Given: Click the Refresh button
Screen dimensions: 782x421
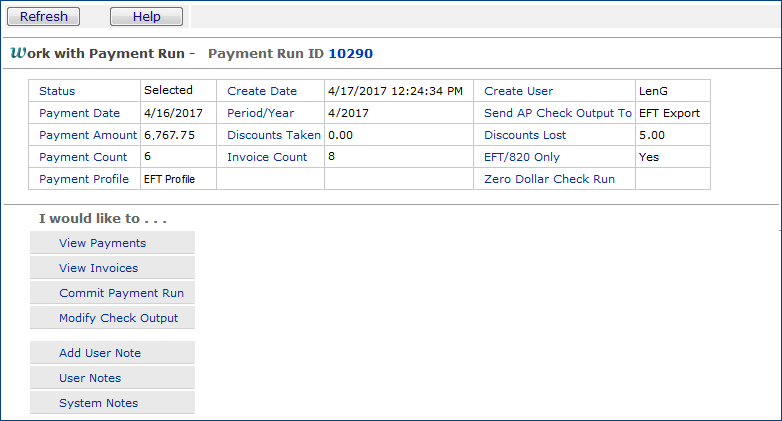Looking at the screenshot, I should (44, 16).
